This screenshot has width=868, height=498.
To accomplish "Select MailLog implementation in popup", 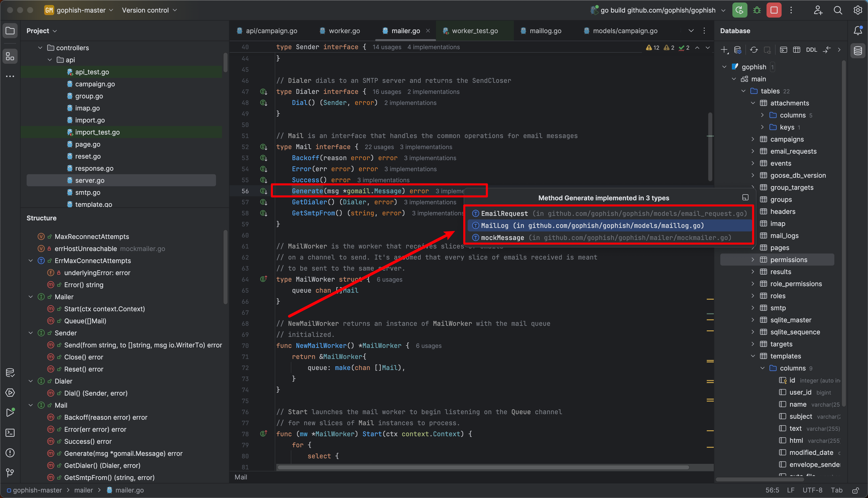I will coord(609,225).
